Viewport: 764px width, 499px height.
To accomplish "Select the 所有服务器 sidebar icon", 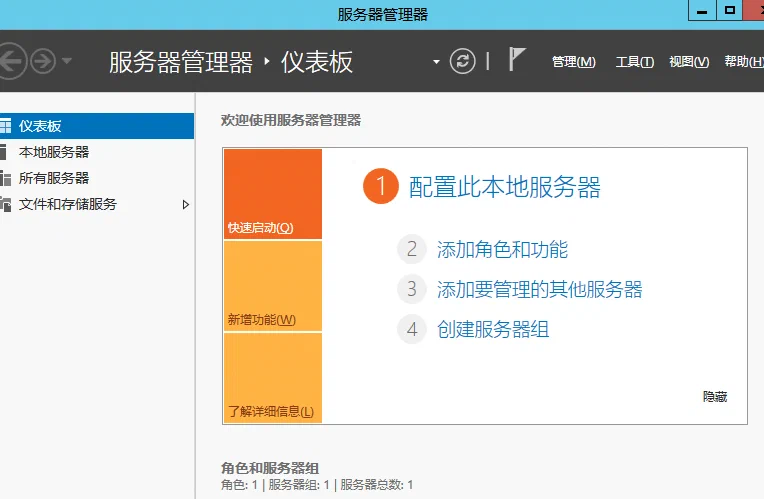I will 5,178.
